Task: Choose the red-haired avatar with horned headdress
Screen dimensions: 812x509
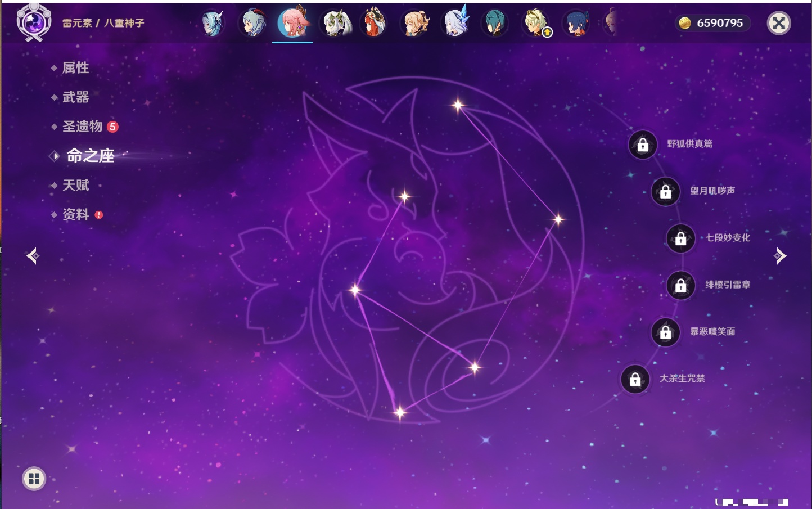Action: [x=374, y=22]
